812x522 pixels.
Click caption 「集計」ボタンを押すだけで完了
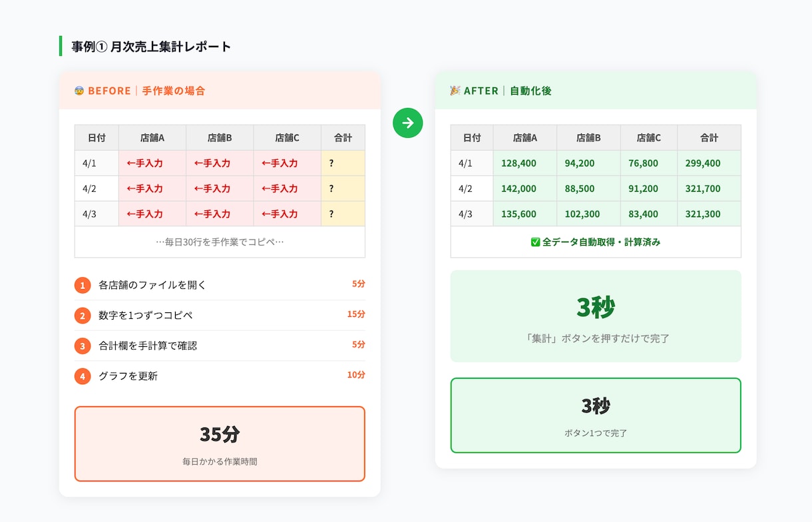click(596, 338)
